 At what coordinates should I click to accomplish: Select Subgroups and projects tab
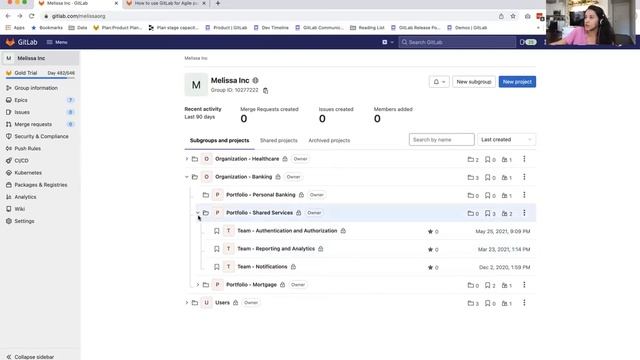(x=219, y=140)
